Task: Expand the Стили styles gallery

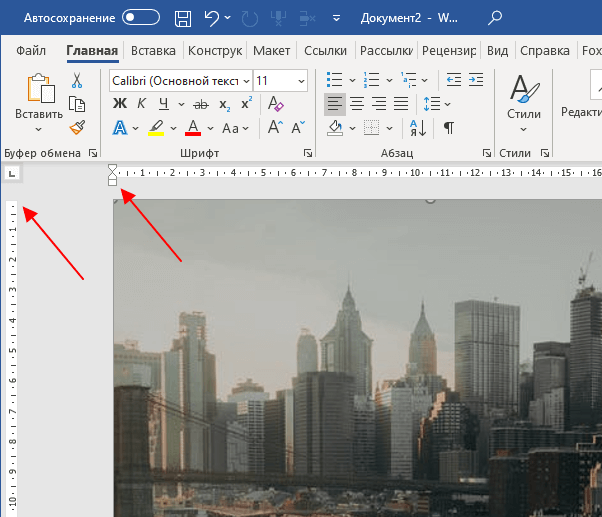Action: point(523,104)
